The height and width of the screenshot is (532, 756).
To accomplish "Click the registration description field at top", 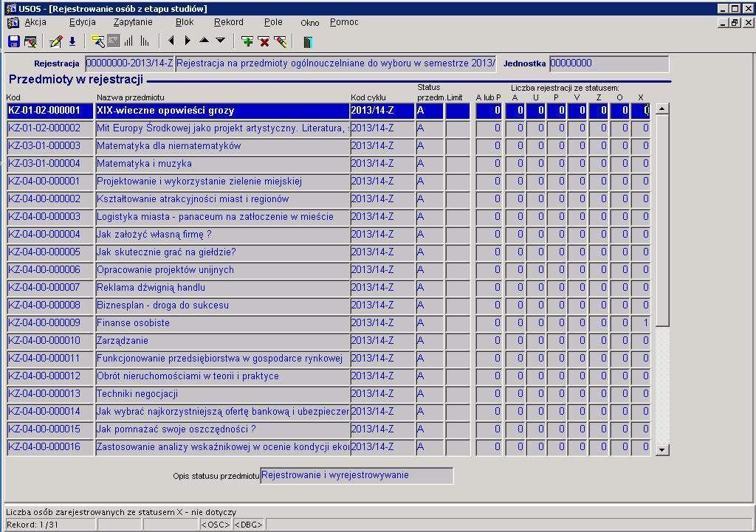I will click(336, 63).
